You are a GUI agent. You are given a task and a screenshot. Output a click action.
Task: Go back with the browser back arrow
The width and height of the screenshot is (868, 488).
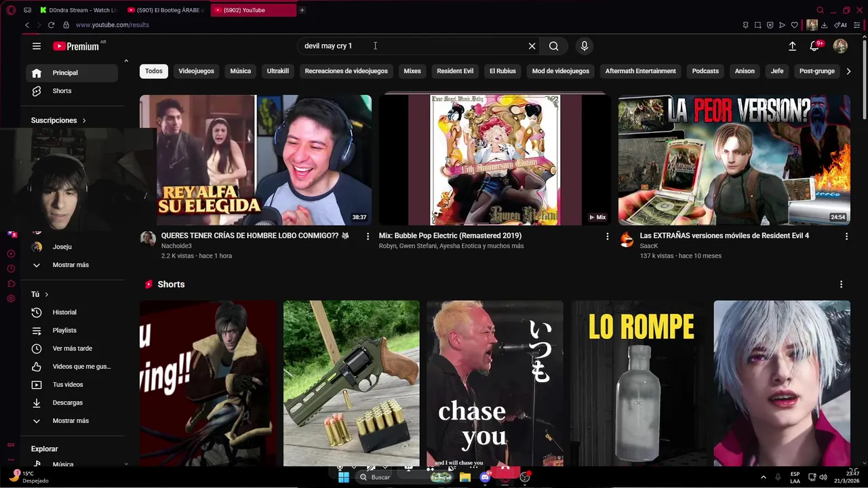(x=27, y=25)
